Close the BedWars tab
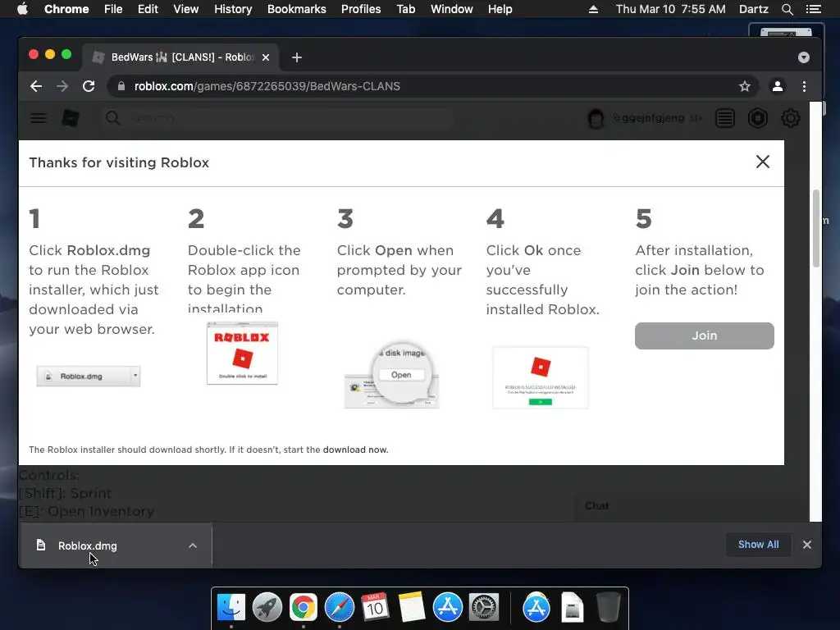This screenshot has height=630, width=840. pos(266,57)
